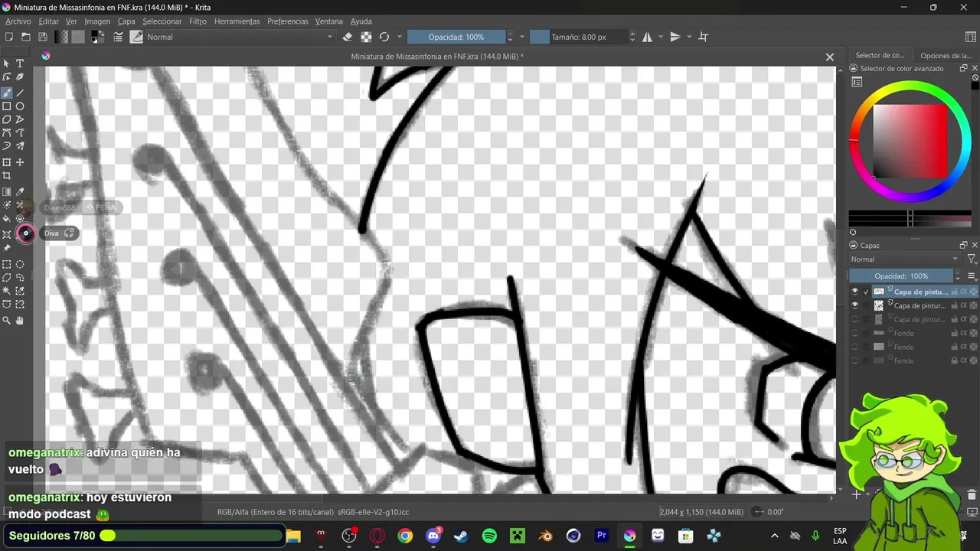Viewport: 980px width, 551px height.
Task: Add new layer plus button
Action: [857, 494]
